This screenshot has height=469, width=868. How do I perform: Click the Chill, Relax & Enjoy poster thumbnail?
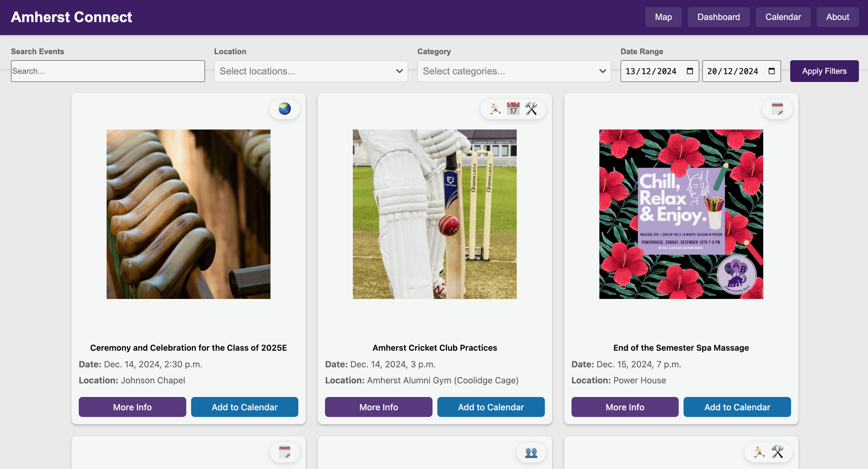(681, 214)
